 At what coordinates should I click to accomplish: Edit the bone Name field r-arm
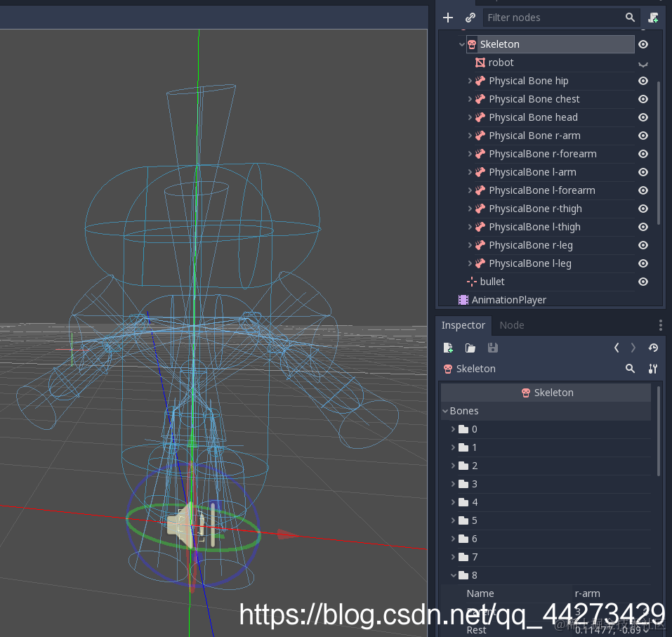coord(612,593)
